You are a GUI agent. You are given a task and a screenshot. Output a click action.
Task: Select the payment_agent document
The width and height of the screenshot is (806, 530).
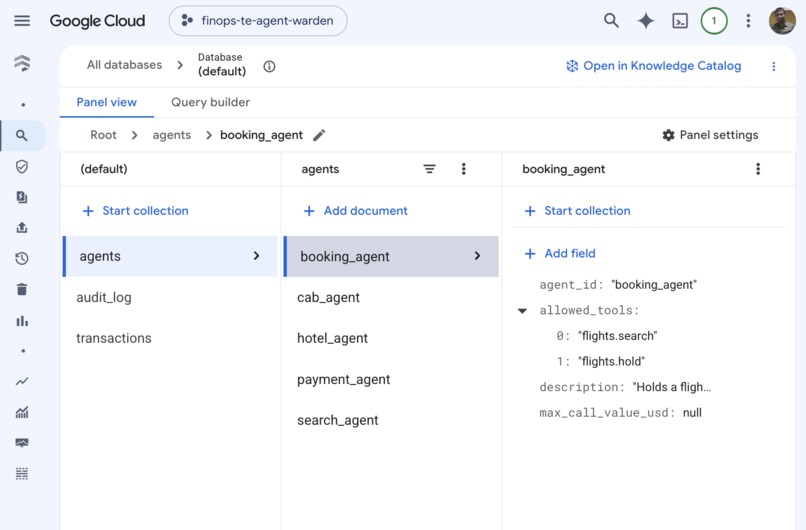pos(343,379)
